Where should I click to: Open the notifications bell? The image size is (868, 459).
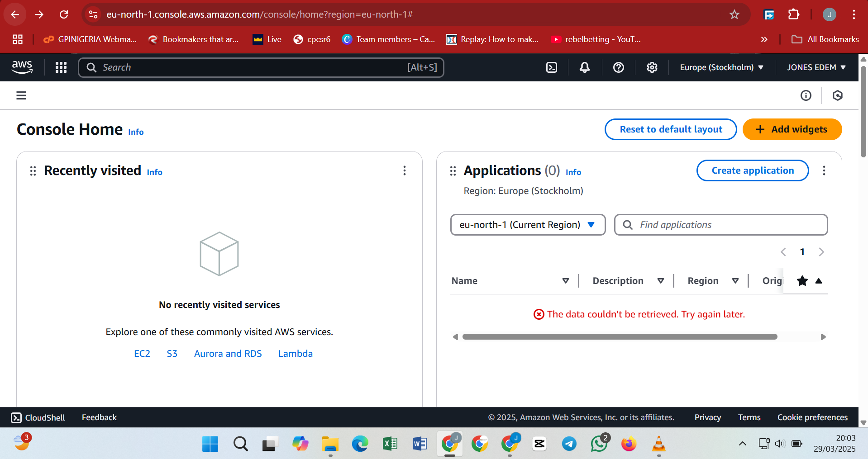[585, 67]
